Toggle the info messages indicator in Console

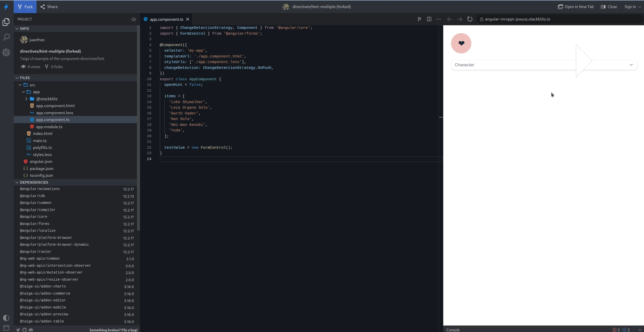[x=626, y=330]
